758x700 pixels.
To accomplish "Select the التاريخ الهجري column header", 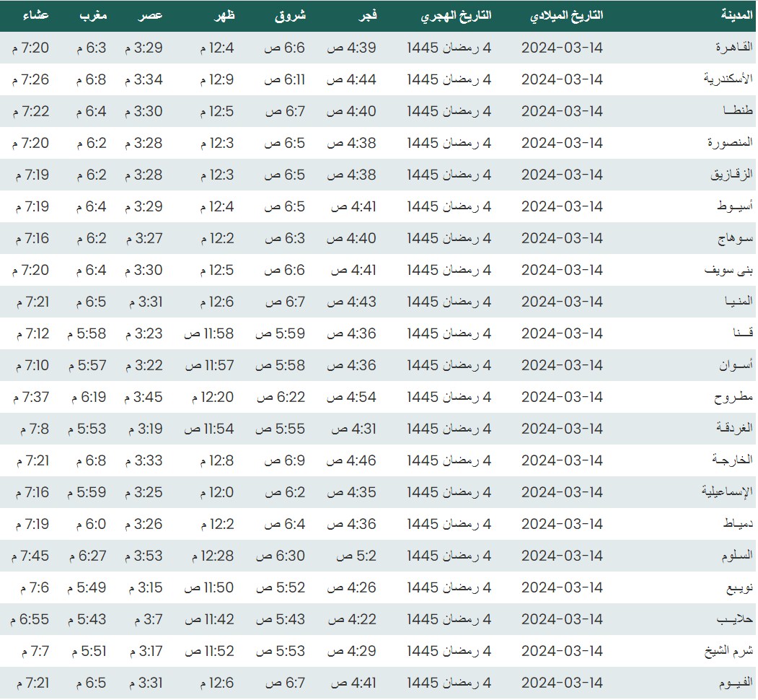I will (x=456, y=16).
